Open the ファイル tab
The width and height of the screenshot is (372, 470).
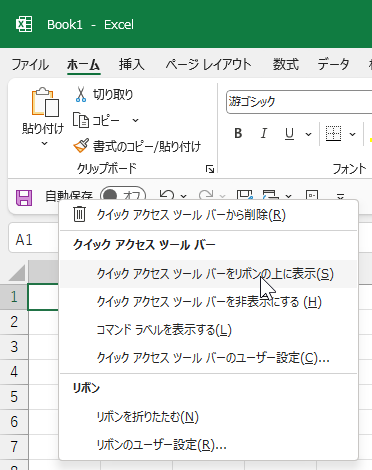[30, 64]
